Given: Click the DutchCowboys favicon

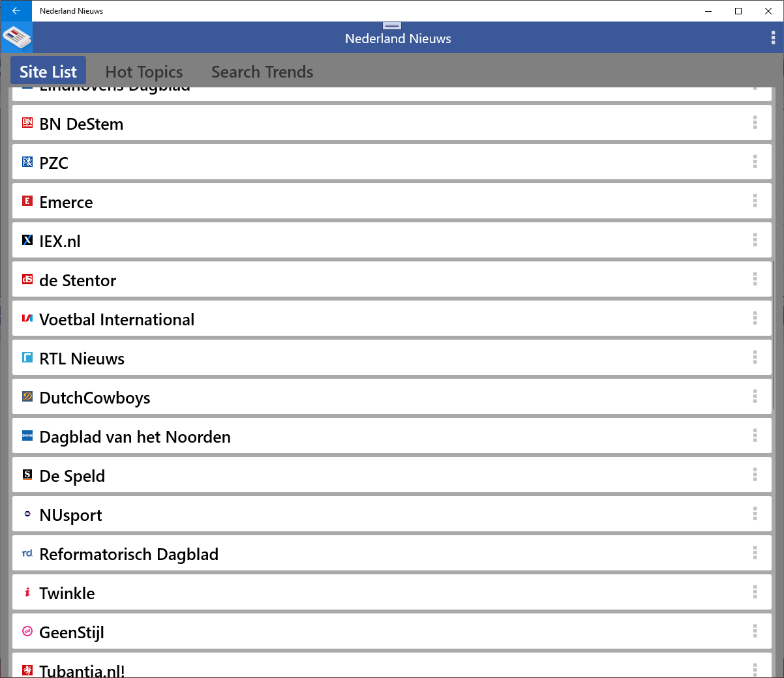Looking at the screenshot, I should [27, 396].
